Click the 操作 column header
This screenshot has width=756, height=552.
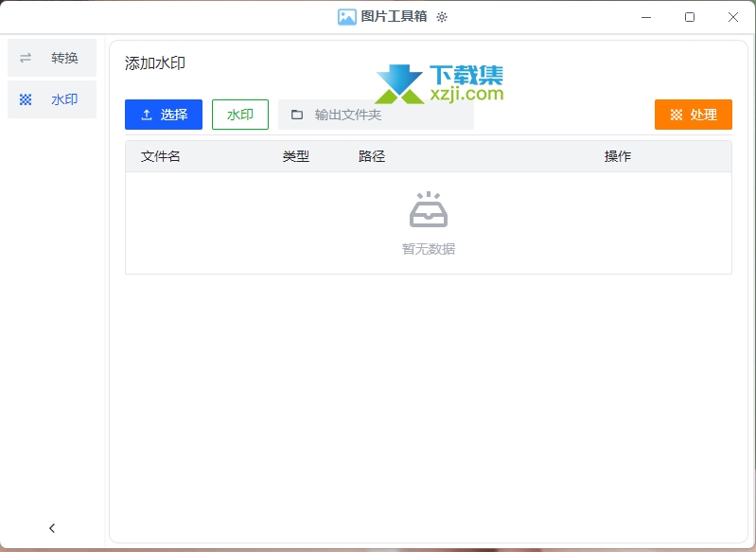pyautogui.click(x=618, y=156)
